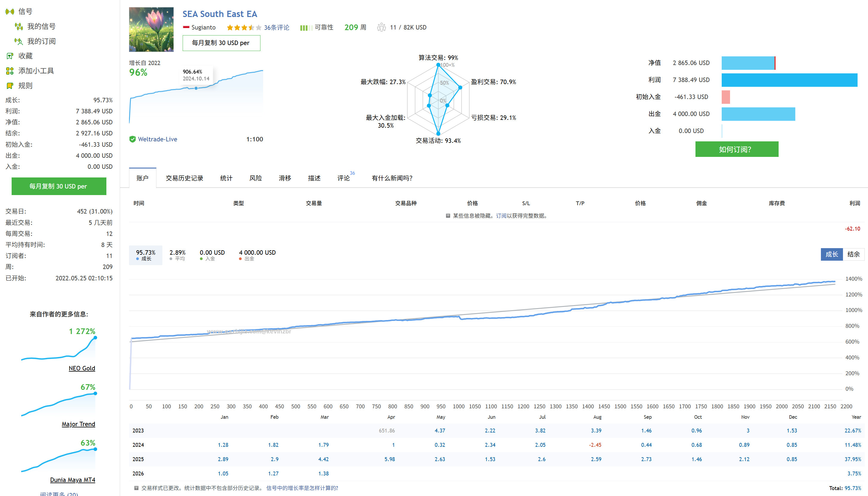Click the hidden info icon in trade table
This screenshot has width=868, height=496.
coord(448,216)
